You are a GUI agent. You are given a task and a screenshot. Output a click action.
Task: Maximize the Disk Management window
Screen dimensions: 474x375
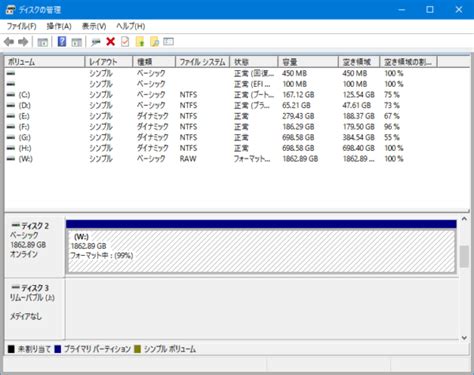click(x=430, y=10)
